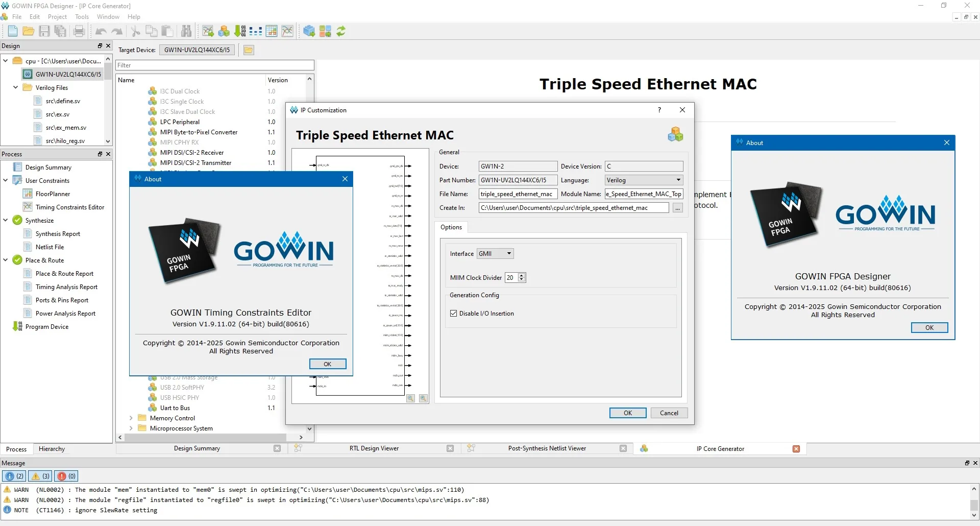
Task: Uncheck Disable I/O Insertion checkbox
Action: coord(453,314)
